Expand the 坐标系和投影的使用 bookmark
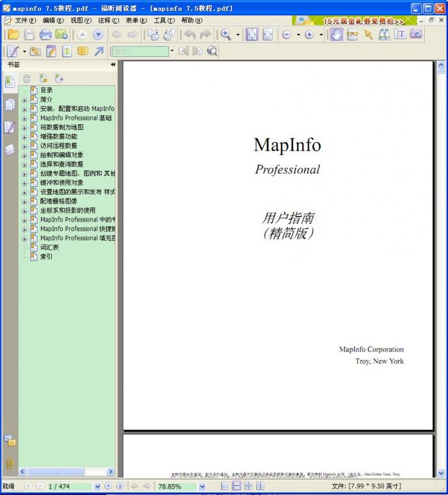Screen dimensions: 448x495 (24, 211)
